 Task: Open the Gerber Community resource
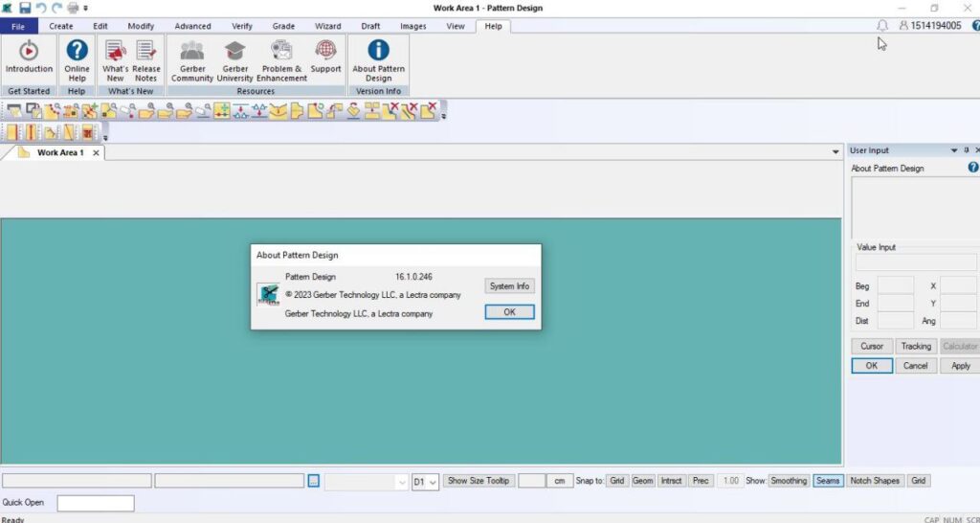(x=192, y=51)
